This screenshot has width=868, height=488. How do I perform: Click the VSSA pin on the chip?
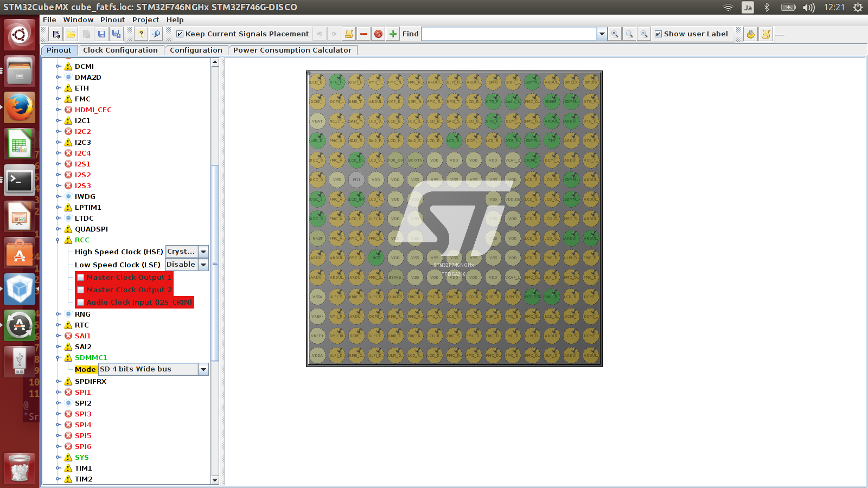click(x=317, y=297)
